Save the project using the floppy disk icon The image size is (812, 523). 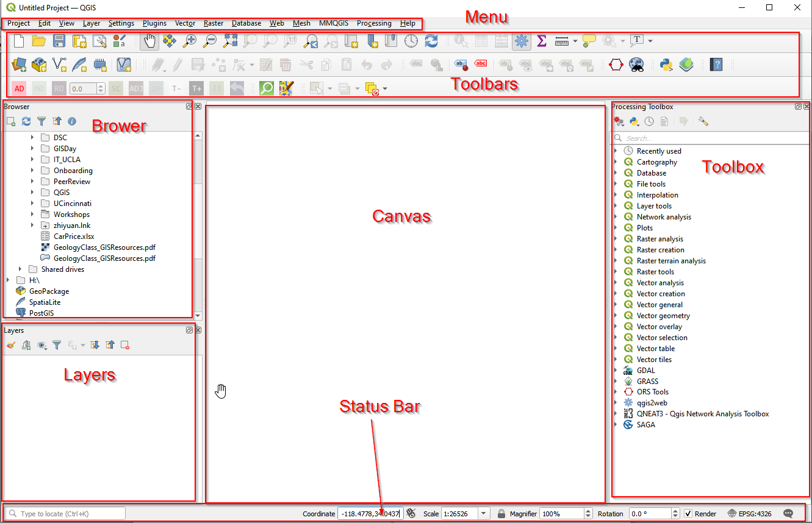tap(59, 41)
